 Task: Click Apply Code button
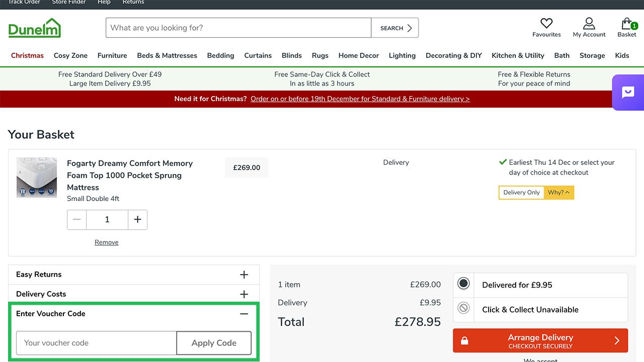click(x=214, y=343)
